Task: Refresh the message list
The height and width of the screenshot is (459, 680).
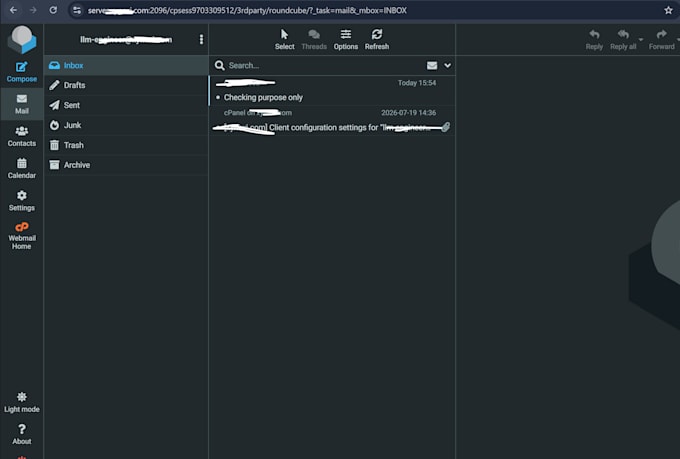Action: click(x=377, y=39)
